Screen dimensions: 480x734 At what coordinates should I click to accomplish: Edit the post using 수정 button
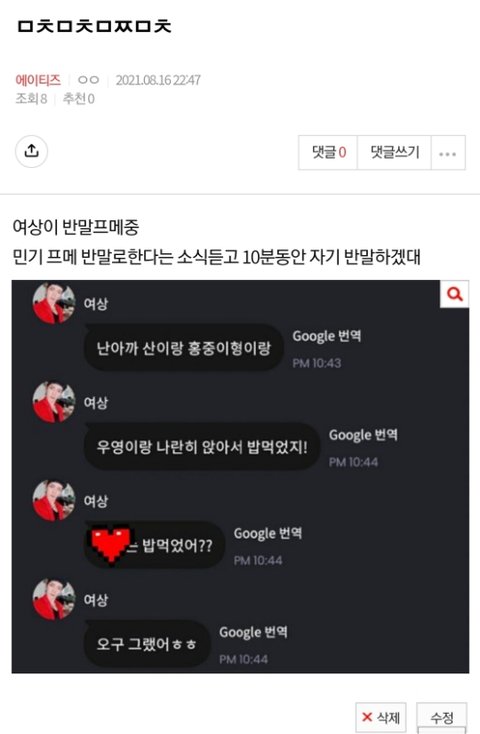click(442, 717)
